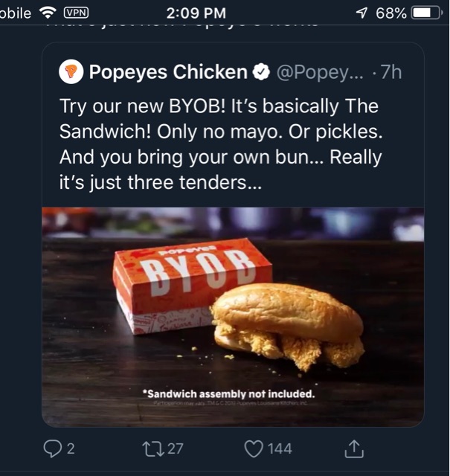The height and width of the screenshot is (476, 450).
Task: Click the 144 likes count
Action: (280, 448)
